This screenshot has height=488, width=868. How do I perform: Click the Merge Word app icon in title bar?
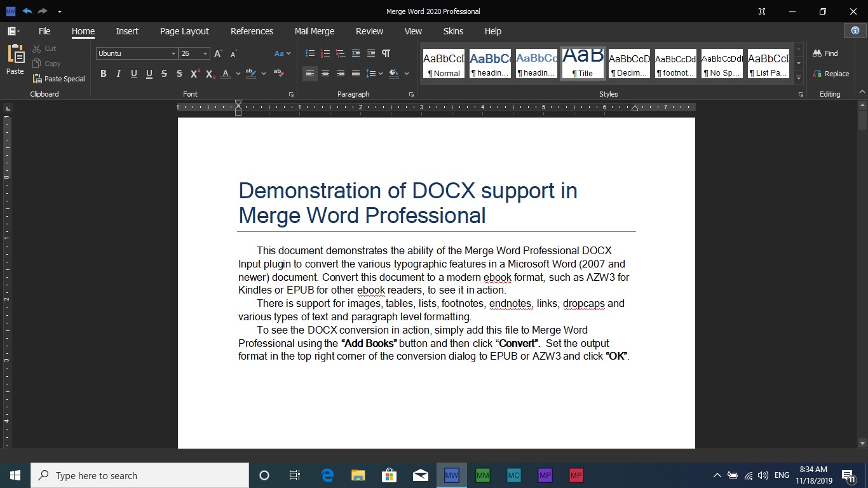coord(10,11)
